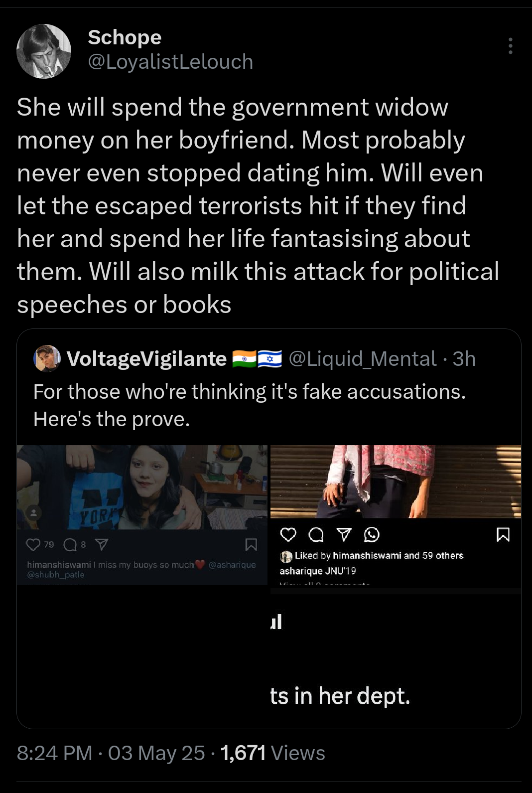Viewport: 532px width, 793px height.
Task: Tap the heart icon in right image
Action: tap(288, 535)
